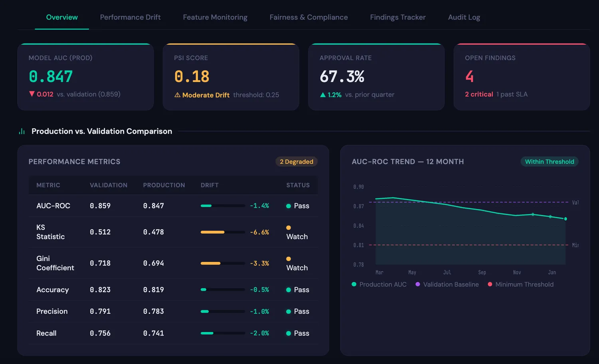Viewport: 599px width, 364px height.
Task: Click the KS Statistic drift bar
Action: click(222, 232)
